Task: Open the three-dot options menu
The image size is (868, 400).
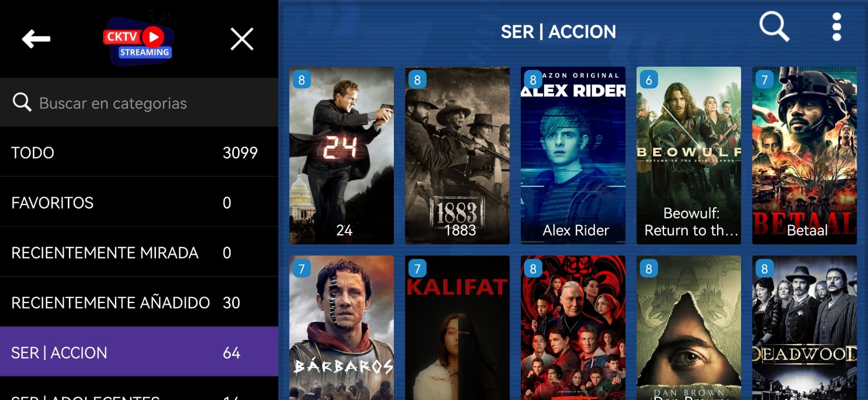Action: tap(837, 27)
